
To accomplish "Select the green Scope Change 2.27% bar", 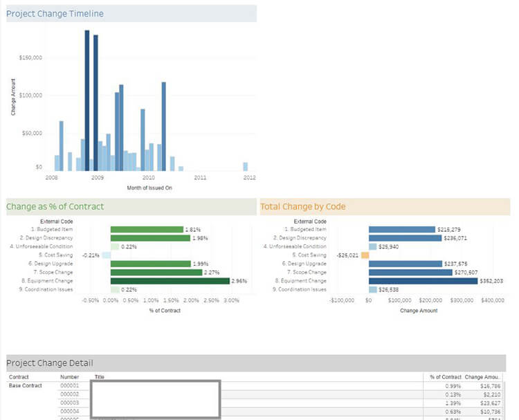I will click(x=156, y=273).
